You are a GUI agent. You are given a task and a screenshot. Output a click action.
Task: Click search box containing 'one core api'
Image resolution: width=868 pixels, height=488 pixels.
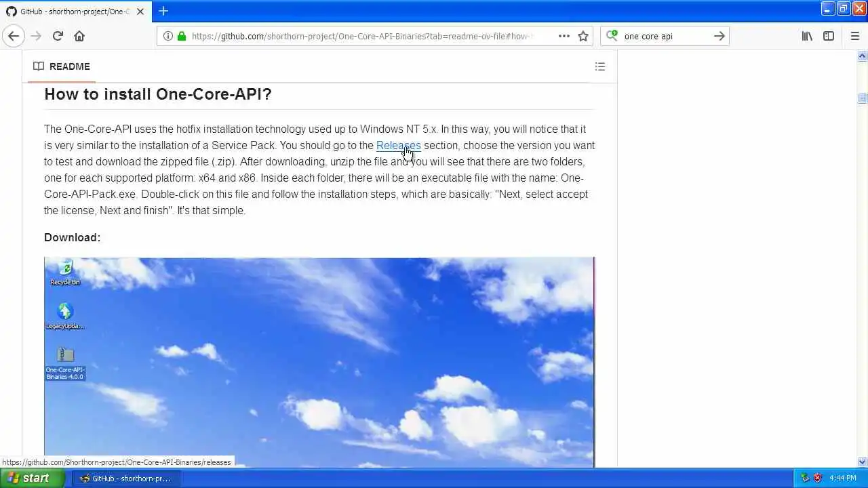pos(665,36)
